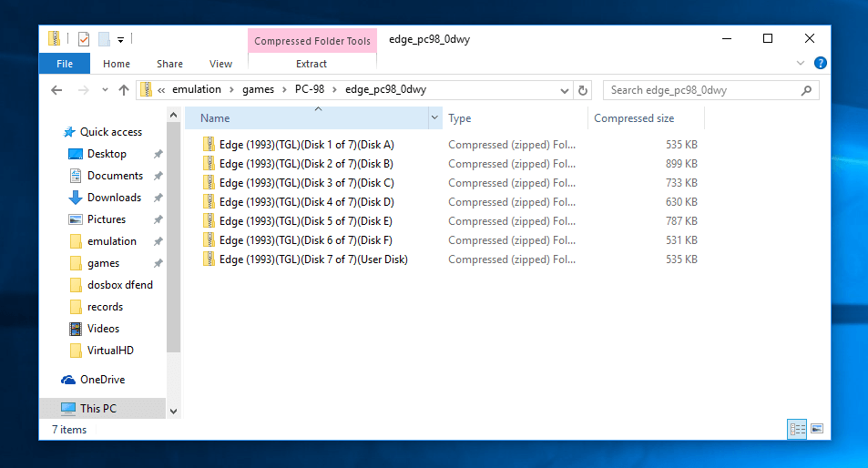Image resolution: width=868 pixels, height=468 pixels.
Task: Open the chevron after emulation breadcrumb
Action: pos(231,90)
